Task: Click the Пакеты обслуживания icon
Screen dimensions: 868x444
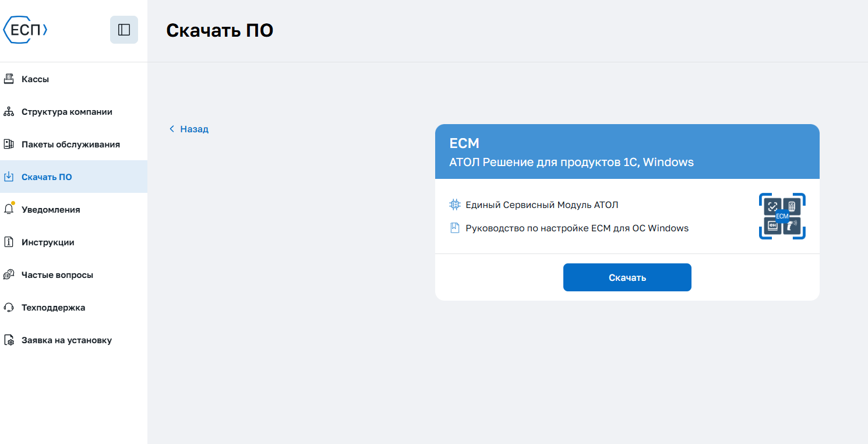Action: (9, 144)
